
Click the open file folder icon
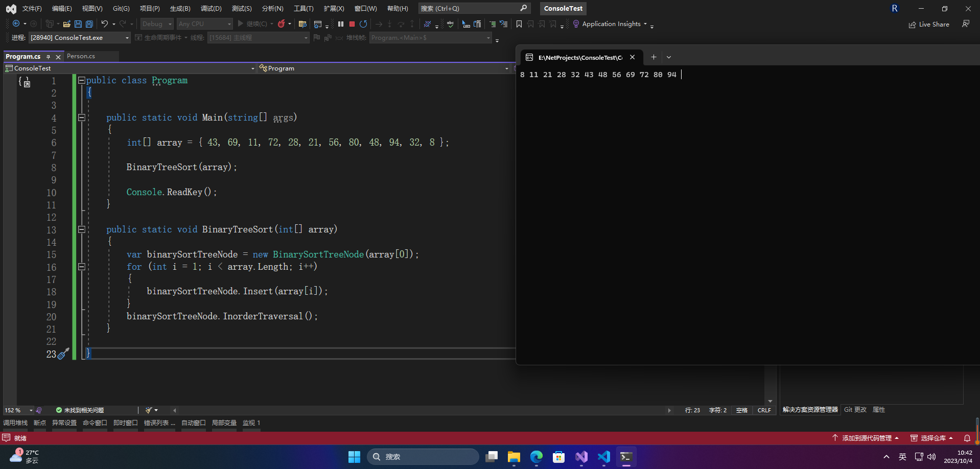pos(67,24)
